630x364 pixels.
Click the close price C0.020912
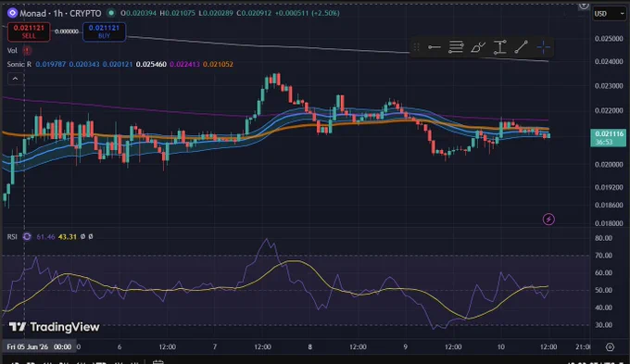[254, 13]
